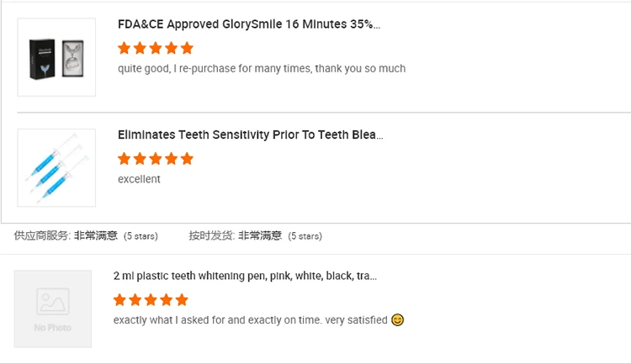Viewport: 631px width, 364px height.
Task: Click last star of Teeth Sensitivity review
Action: pos(187,158)
